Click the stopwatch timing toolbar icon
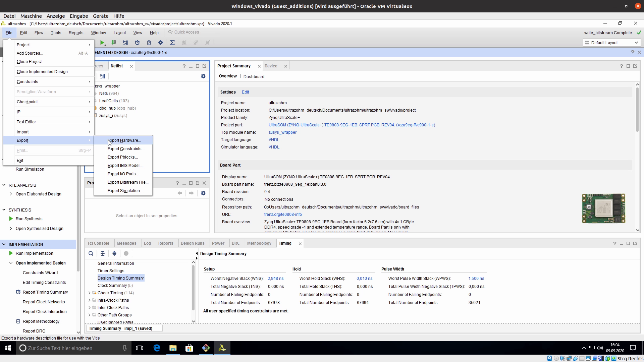This screenshot has width=644, height=362. 137,43
